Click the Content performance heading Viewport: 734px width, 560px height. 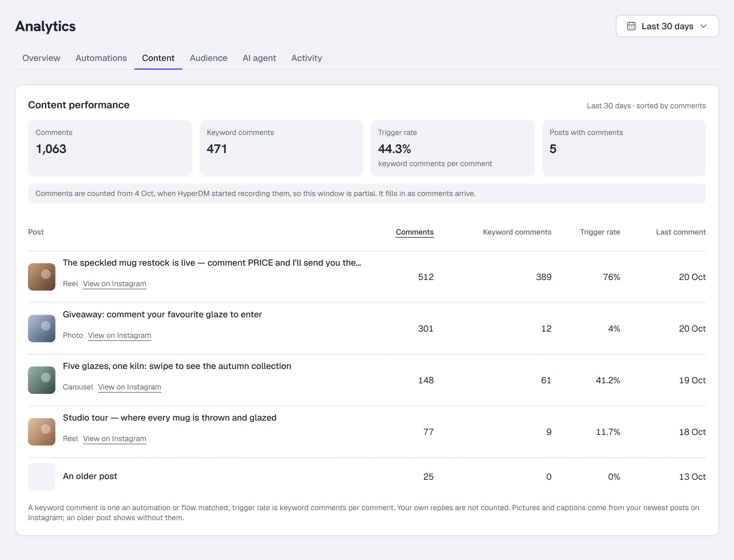[x=79, y=105]
